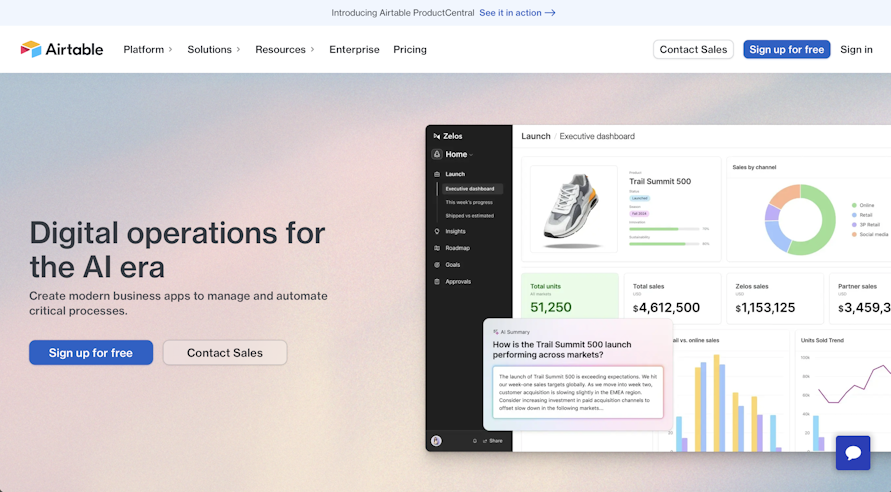This screenshot has height=492, width=891.
Task: Click the Insights lightbulb icon
Action: pyautogui.click(x=437, y=231)
